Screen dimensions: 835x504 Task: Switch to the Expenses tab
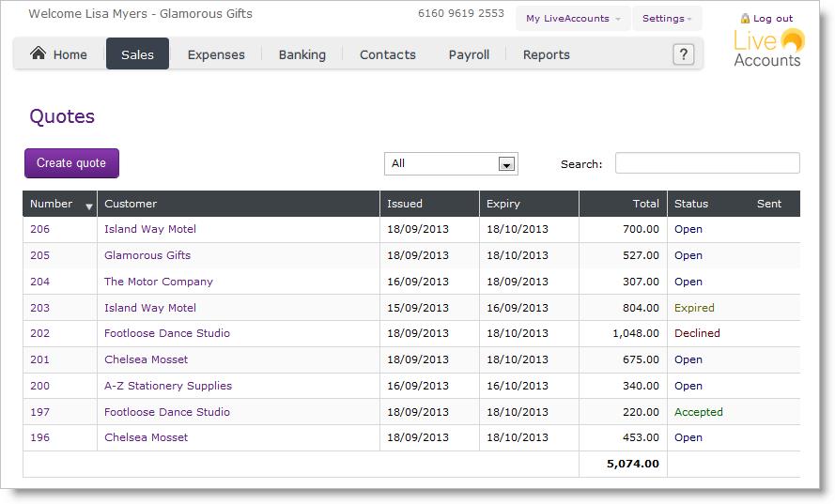(216, 54)
